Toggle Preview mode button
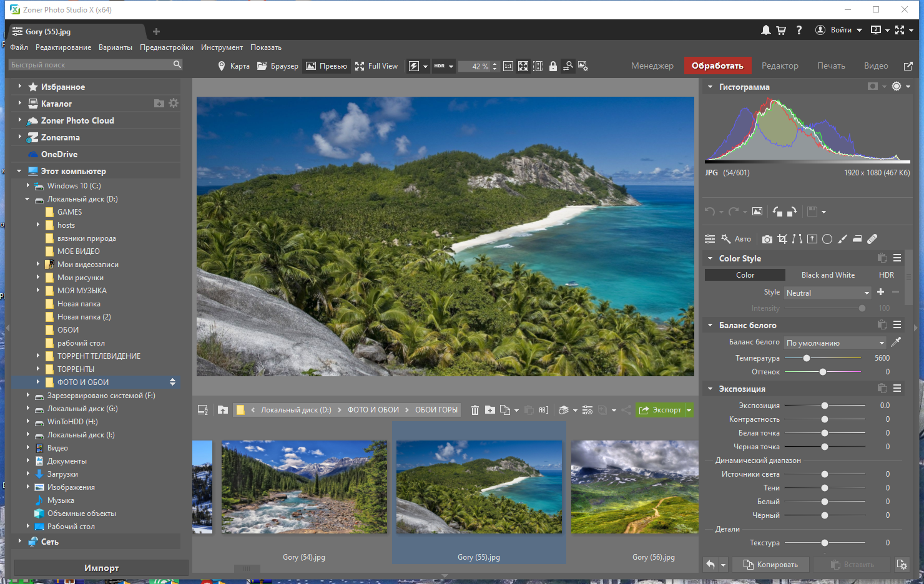 [327, 66]
